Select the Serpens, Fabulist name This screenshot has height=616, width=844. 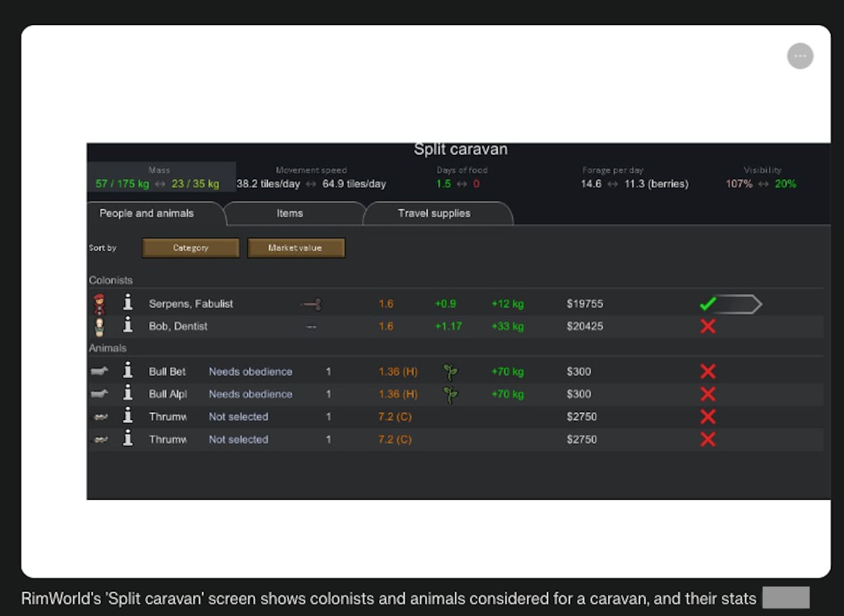pos(191,304)
